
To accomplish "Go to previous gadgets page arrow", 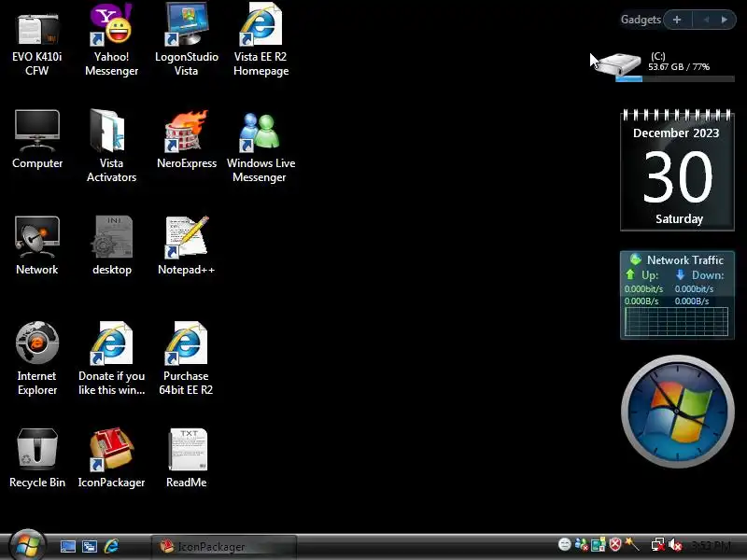I will click(x=706, y=20).
